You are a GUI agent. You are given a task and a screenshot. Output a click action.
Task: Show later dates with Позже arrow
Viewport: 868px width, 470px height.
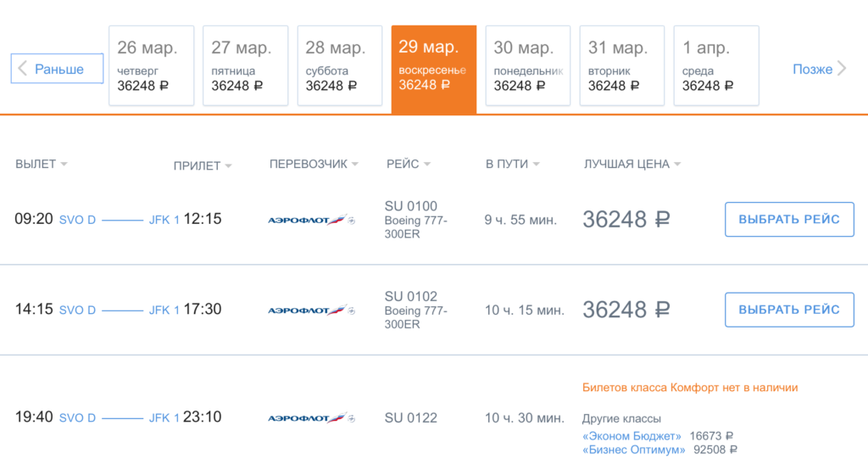[820, 69]
